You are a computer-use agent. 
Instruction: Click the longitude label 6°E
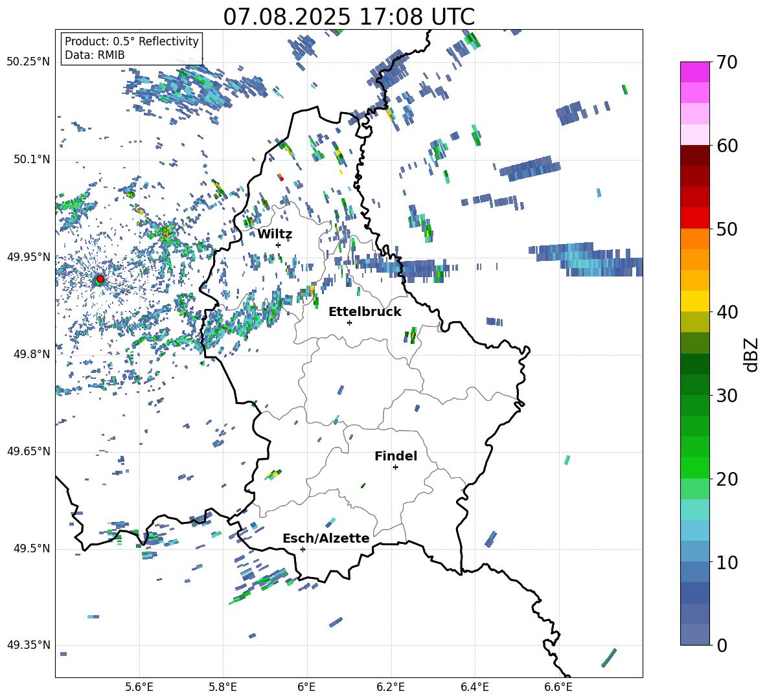[306, 687]
